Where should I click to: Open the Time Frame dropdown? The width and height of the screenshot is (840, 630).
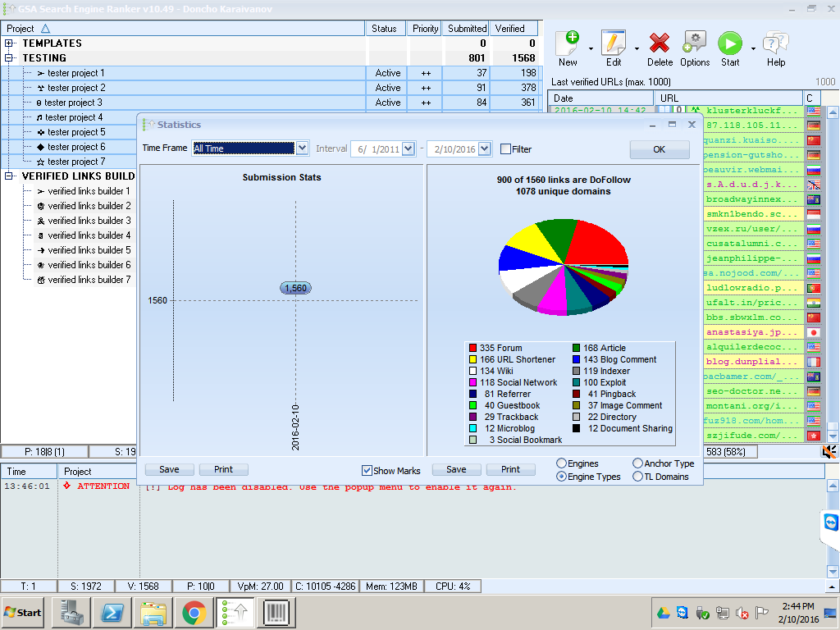click(x=302, y=148)
